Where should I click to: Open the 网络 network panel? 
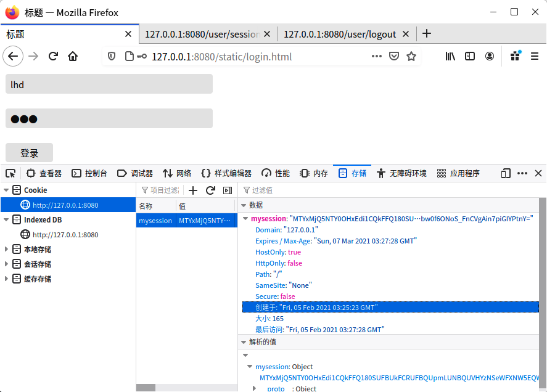[177, 173]
